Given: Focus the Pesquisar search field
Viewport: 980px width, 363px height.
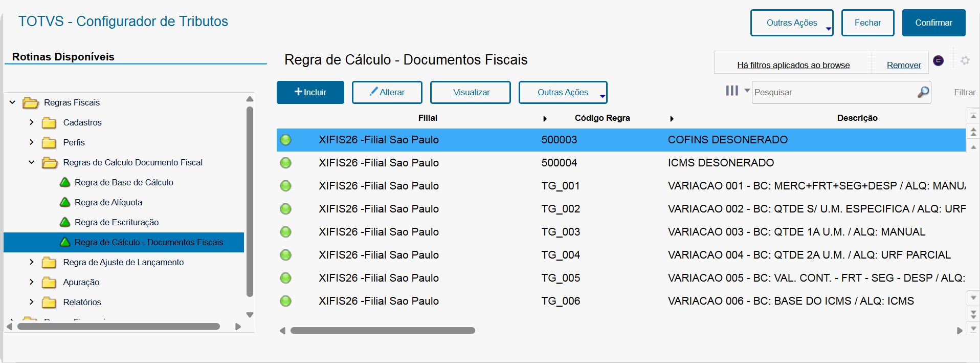Looking at the screenshot, I should click(x=834, y=92).
